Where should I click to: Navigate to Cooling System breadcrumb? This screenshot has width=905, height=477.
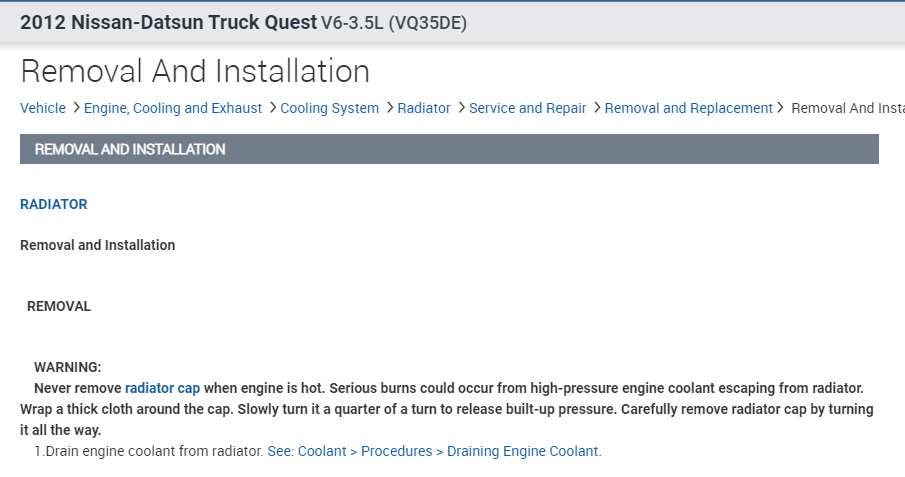pyautogui.click(x=330, y=108)
